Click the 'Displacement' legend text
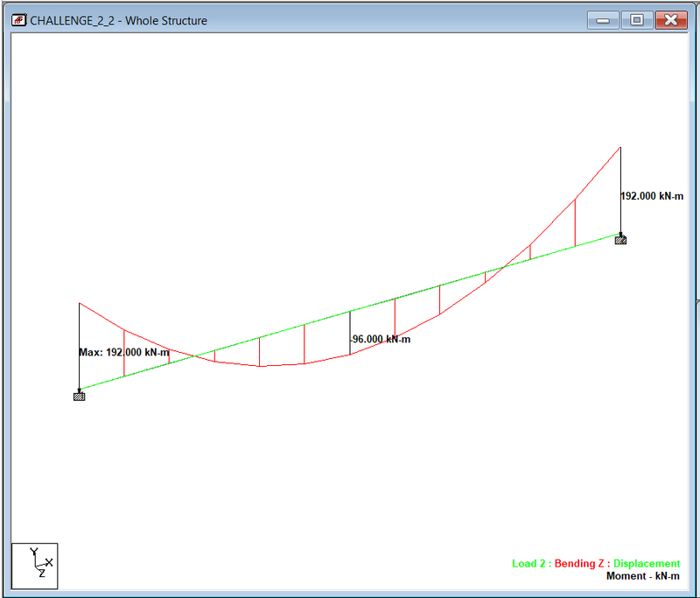The width and height of the screenshot is (700, 598). pos(647,564)
